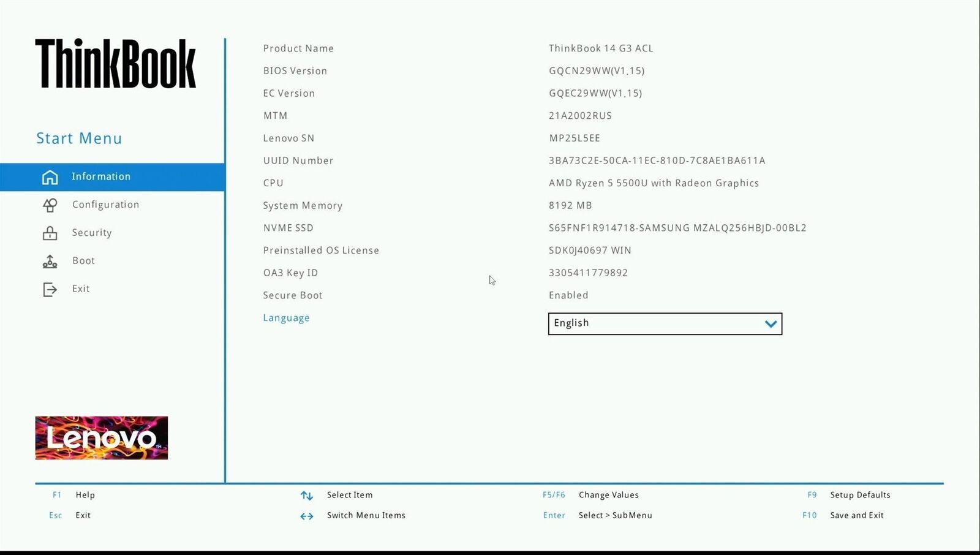The width and height of the screenshot is (980, 555).
Task: Select the Exit menu entry
Action: pos(113,289)
